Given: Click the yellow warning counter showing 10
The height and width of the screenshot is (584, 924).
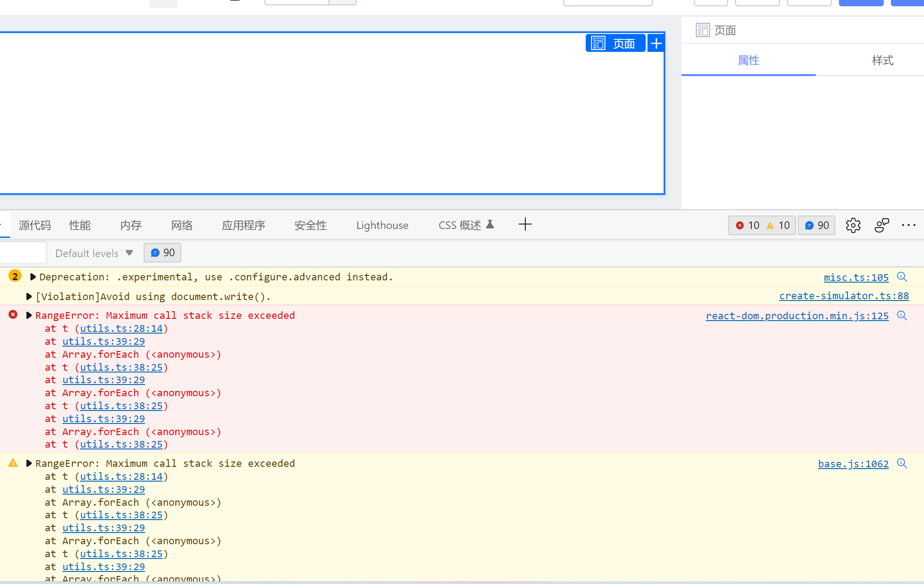Looking at the screenshot, I should pyautogui.click(x=777, y=225).
